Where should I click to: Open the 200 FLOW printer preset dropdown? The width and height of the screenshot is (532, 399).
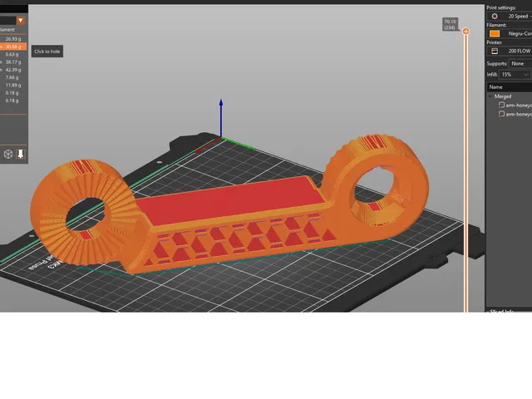pyautogui.click(x=510, y=51)
